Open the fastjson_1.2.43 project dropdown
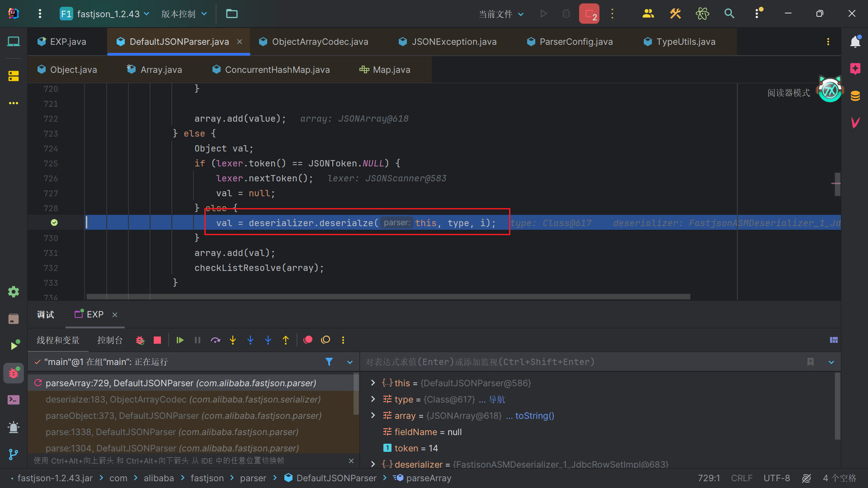 point(105,14)
